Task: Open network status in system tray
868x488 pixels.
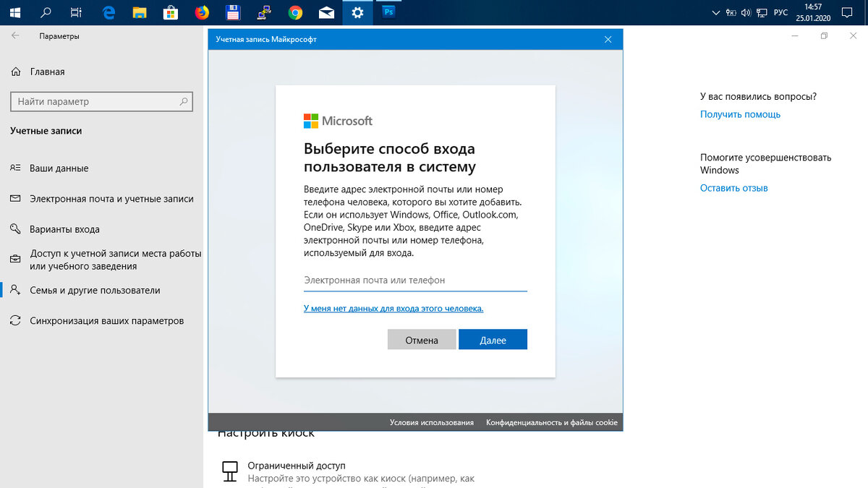Action: tap(762, 12)
